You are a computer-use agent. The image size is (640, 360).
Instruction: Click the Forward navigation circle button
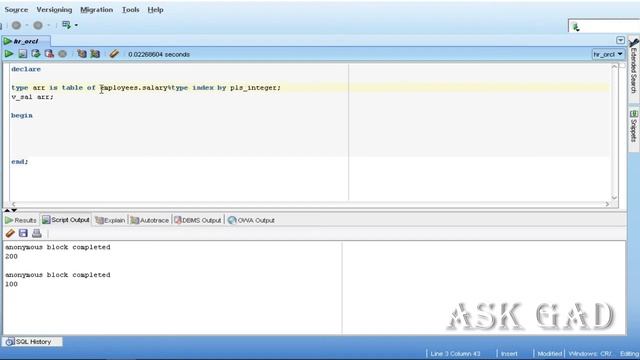click(x=38, y=25)
